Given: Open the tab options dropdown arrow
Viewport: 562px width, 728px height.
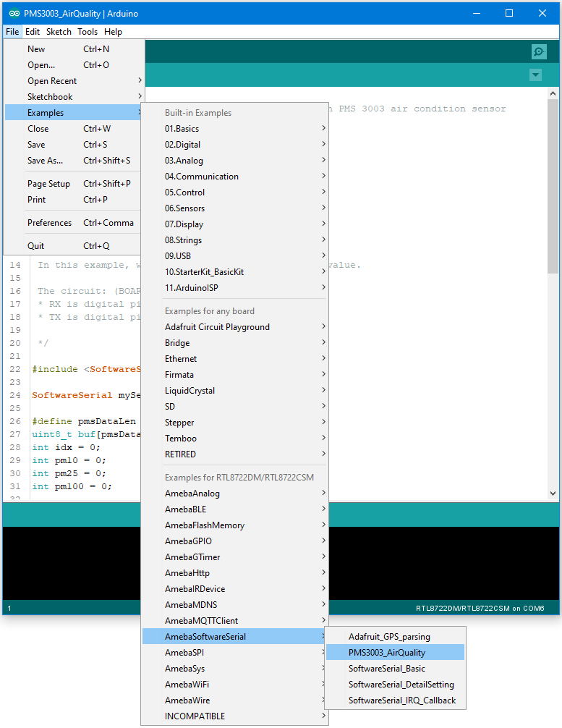Looking at the screenshot, I should [x=535, y=75].
